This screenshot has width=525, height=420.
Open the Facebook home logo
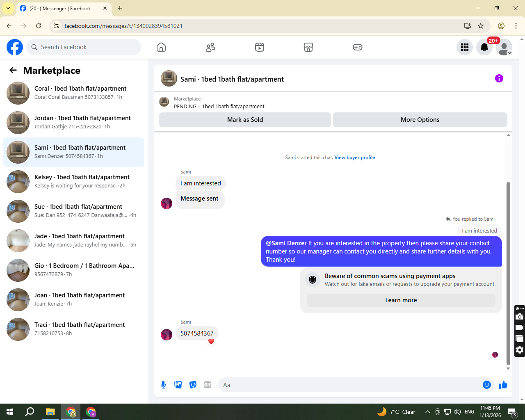click(x=15, y=47)
